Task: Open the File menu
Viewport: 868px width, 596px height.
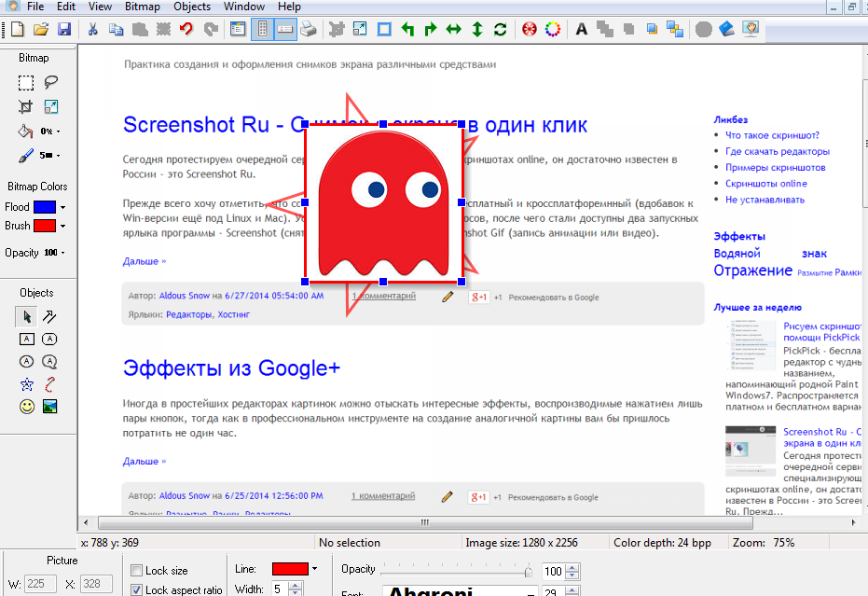Action: 34,7
